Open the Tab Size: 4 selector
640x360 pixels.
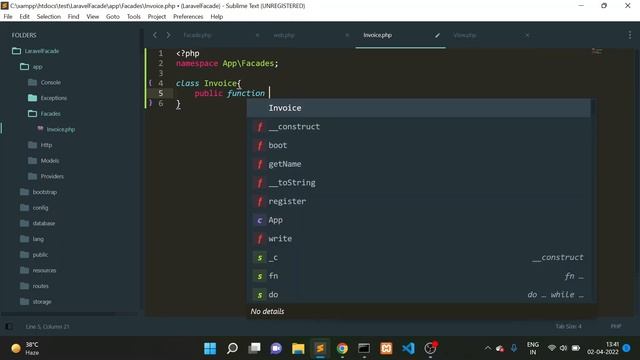click(x=568, y=326)
